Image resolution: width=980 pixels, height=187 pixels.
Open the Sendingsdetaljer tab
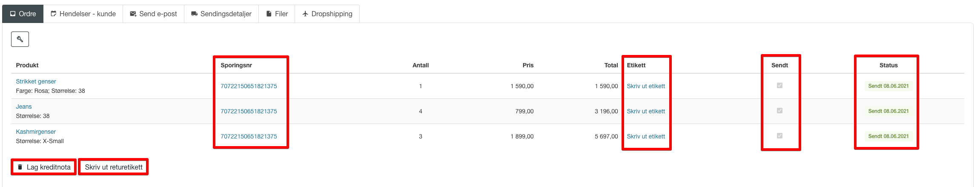(221, 14)
